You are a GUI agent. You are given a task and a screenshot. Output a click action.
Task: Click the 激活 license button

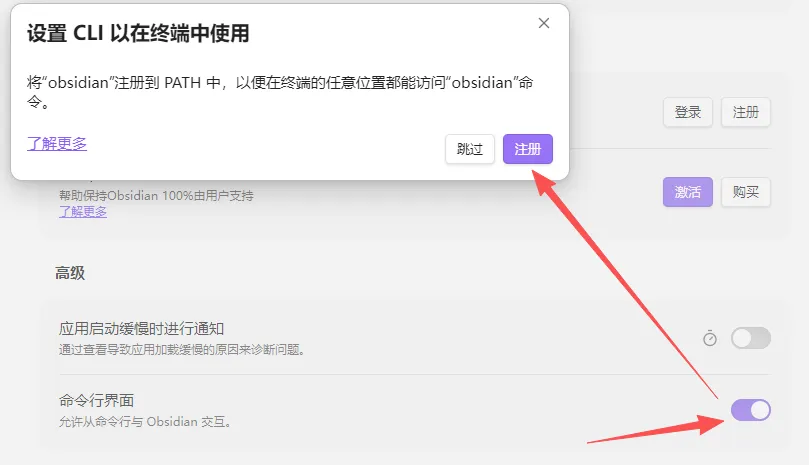pyautogui.click(x=688, y=192)
